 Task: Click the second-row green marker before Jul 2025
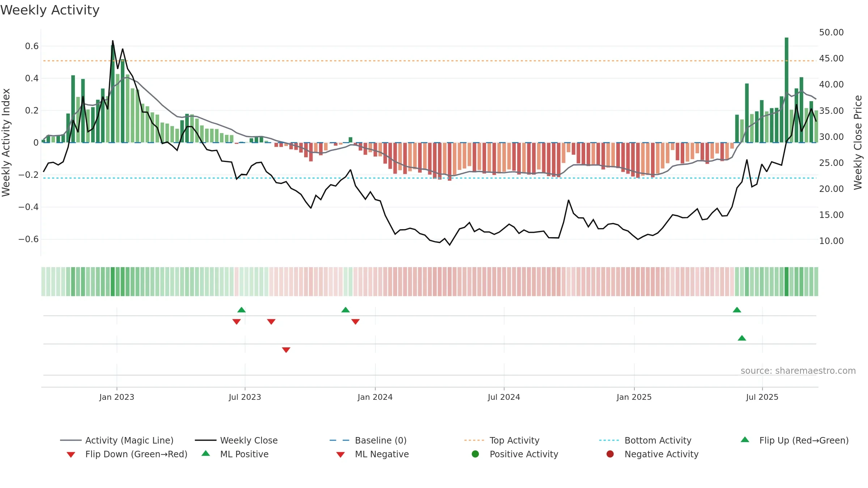coord(742,338)
